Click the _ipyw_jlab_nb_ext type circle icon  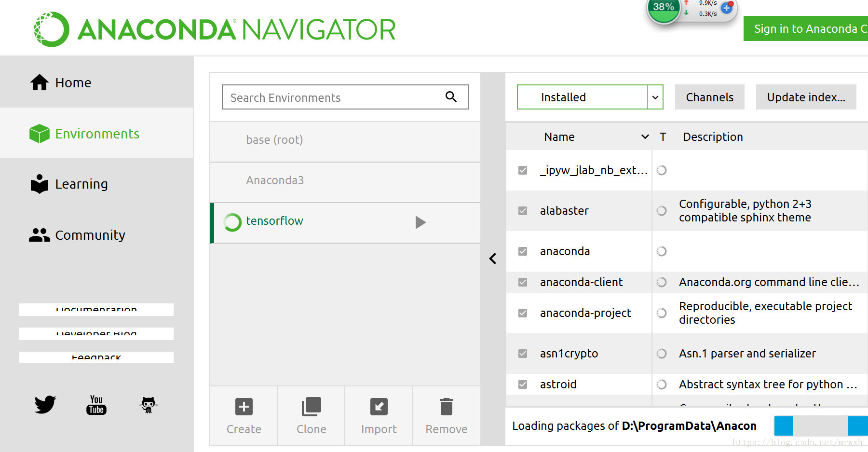click(x=662, y=170)
